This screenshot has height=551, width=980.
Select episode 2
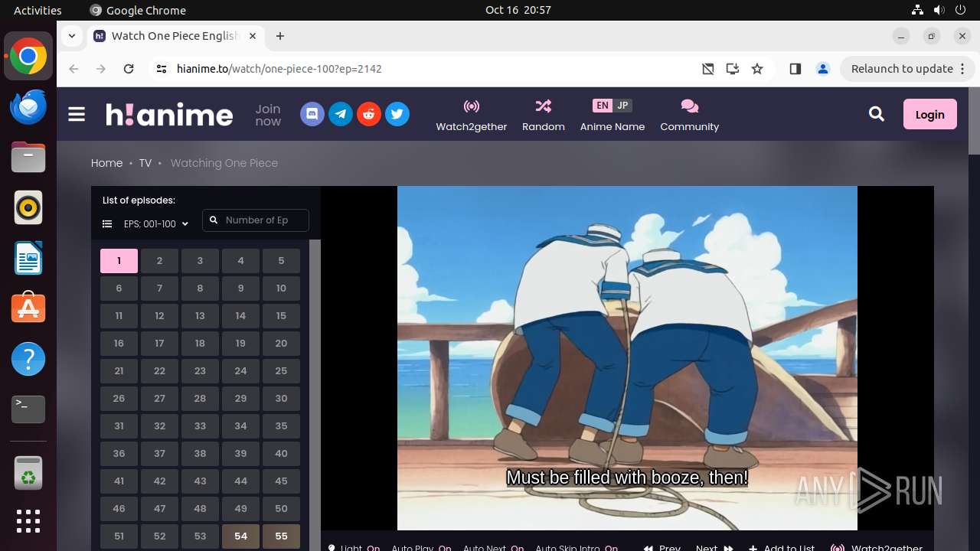click(159, 261)
